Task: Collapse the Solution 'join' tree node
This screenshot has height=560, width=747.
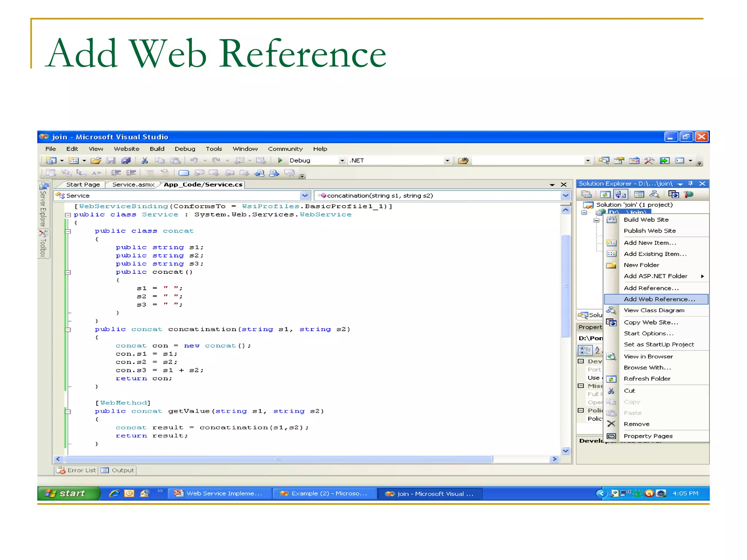Action: pos(584,213)
